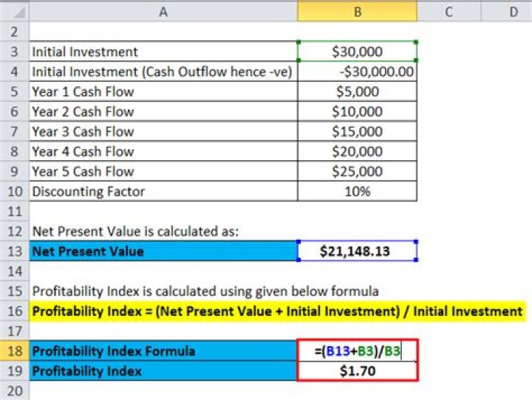Select row 8 header
532x400 pixels.
click(14, 151)
